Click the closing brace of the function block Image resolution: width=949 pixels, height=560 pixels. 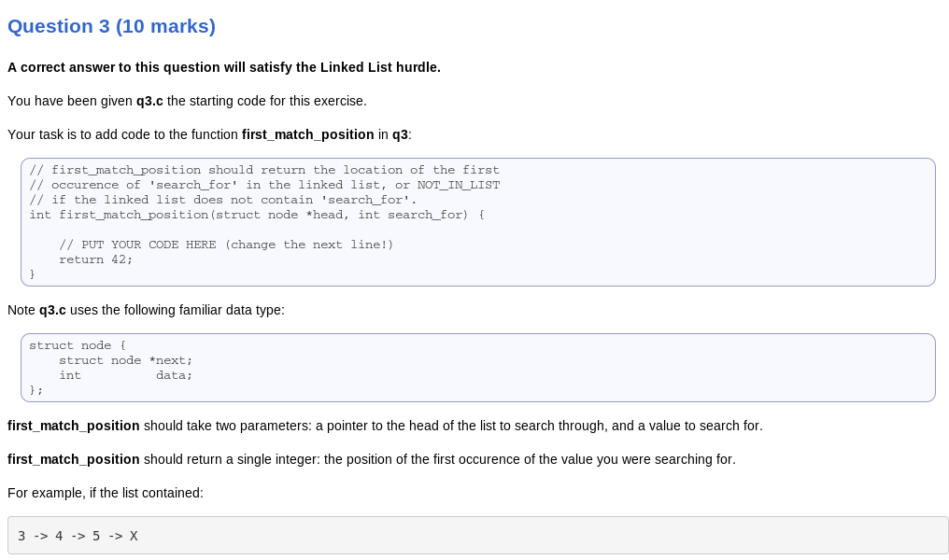click(x=33, y=274)
